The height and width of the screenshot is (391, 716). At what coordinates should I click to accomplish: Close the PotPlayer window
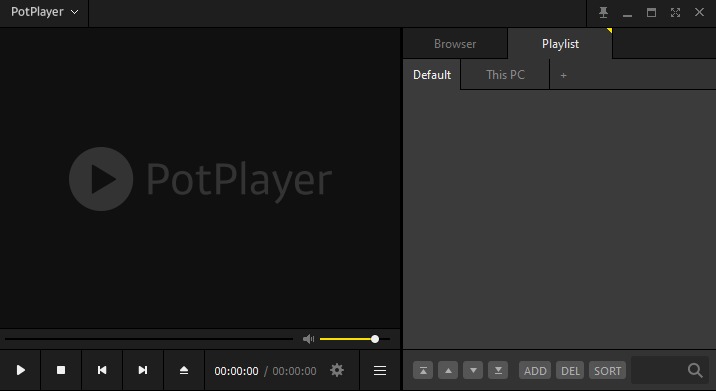click(699, 12)
